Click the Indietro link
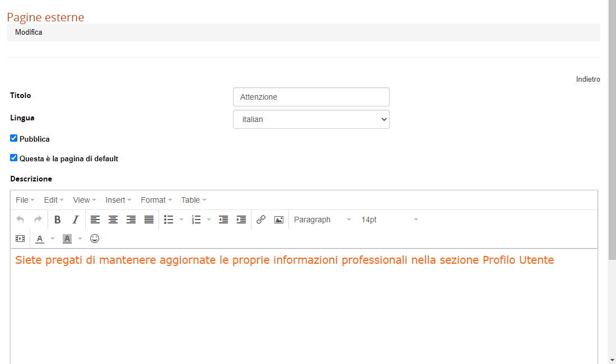 pos(588,80)
